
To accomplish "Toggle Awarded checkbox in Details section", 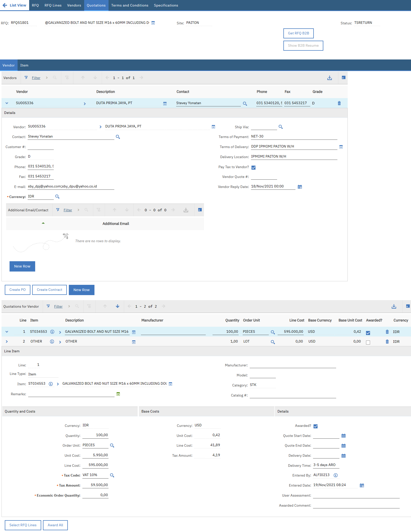I will 316,426.
